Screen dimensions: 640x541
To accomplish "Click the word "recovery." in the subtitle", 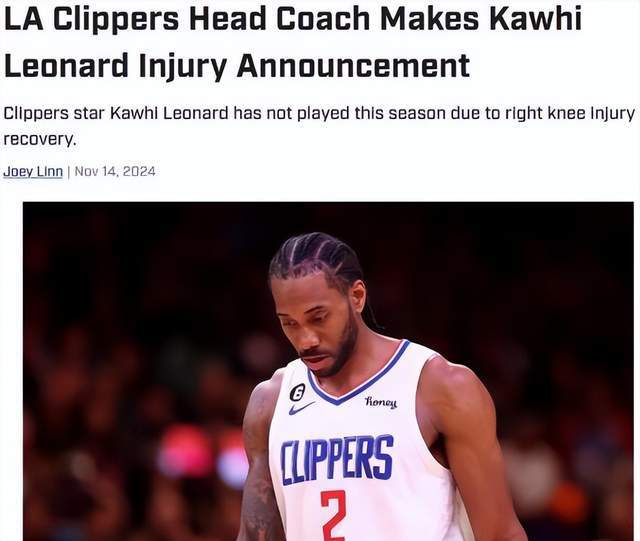I will click(40, 140).
